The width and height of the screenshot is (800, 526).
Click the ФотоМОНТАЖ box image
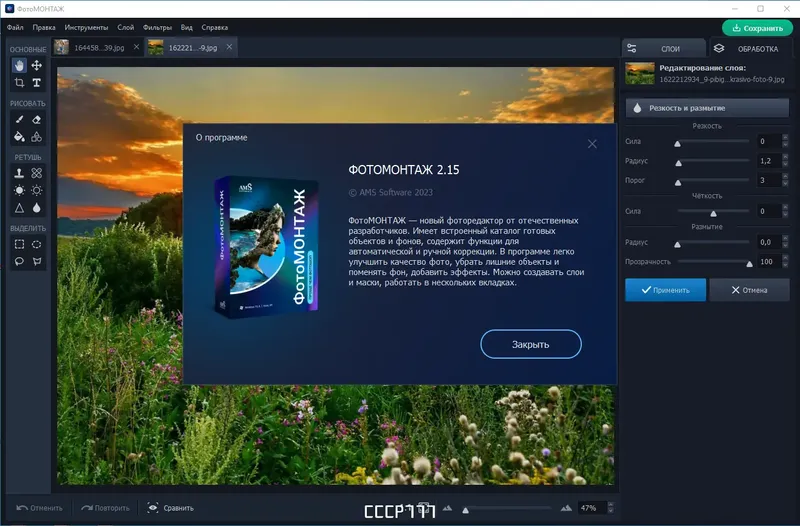point(266,246)
